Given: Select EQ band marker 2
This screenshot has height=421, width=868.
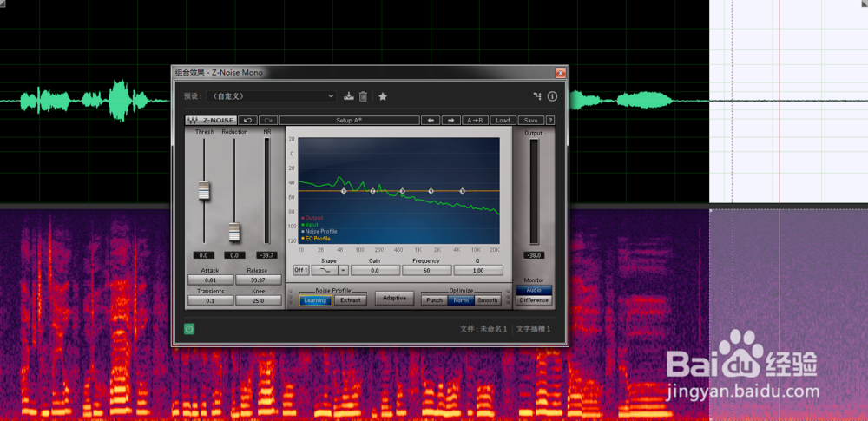Looking at the screenshot, I should [x=372, y=191].
